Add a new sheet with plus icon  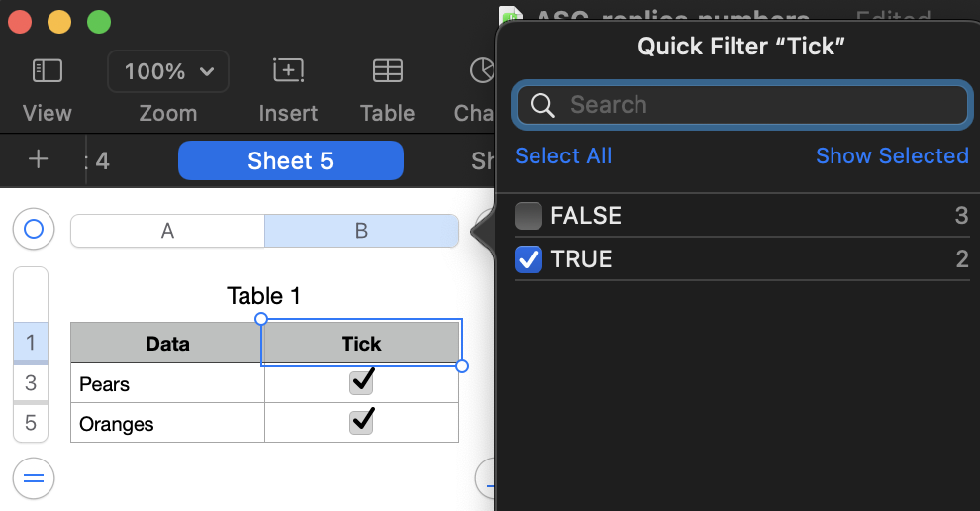(38, 159)
